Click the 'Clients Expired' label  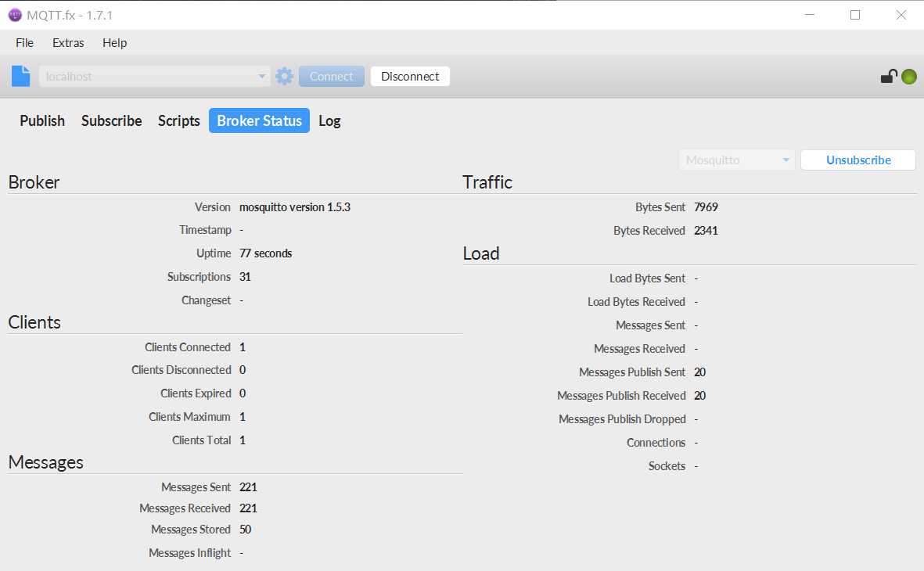(196, 393)
